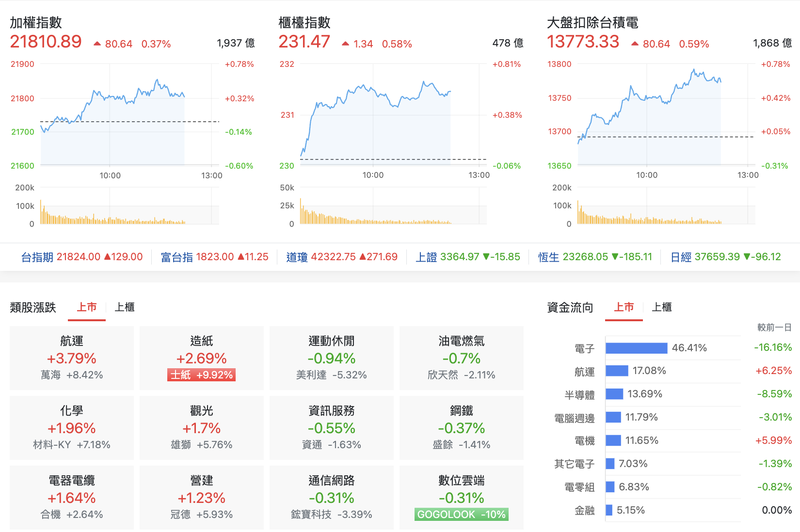The height and width of the screenshot is (532, 800).
Task: Click the 鉉寶科技 -3.39% stock link
Action: (x=332, y=515)
